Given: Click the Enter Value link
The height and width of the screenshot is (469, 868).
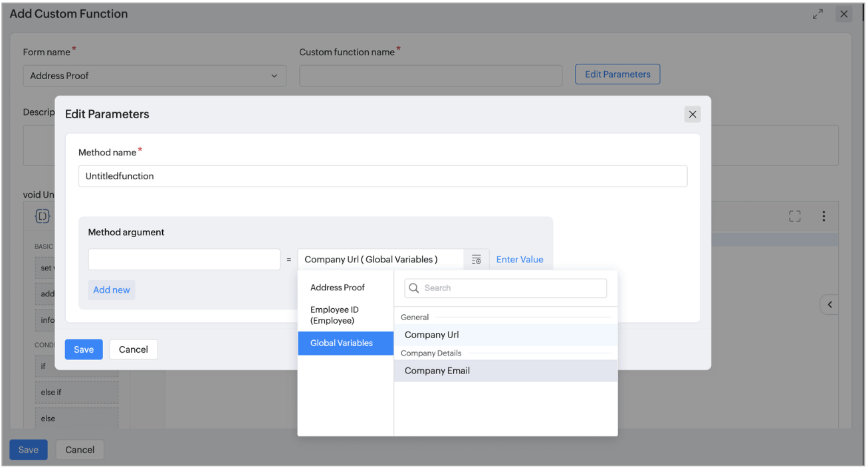Looking at the screenshot, I should [x=519, y=260].
